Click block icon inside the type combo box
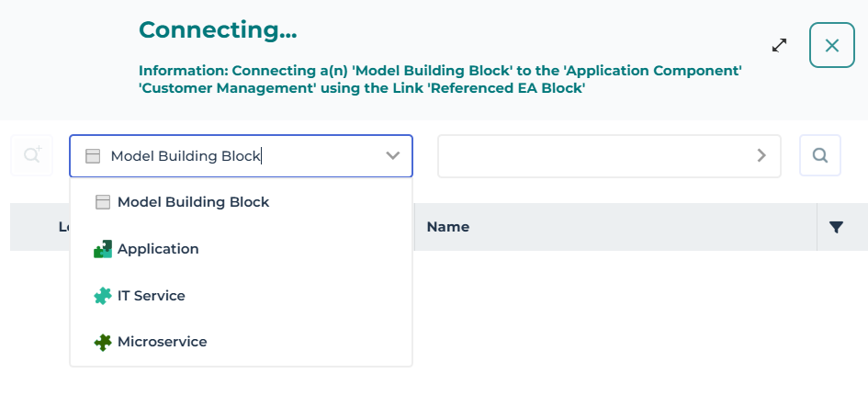 92,156
